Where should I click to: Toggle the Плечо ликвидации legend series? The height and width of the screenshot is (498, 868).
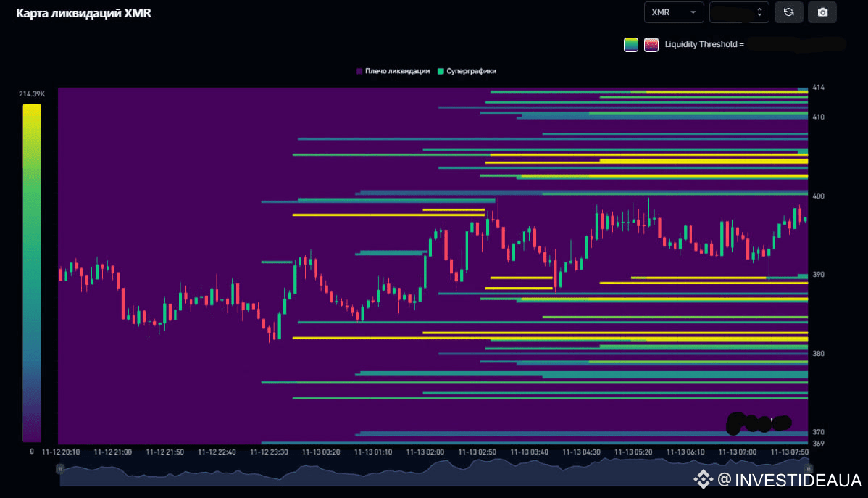pyautogui.click(x=397, y=71)
